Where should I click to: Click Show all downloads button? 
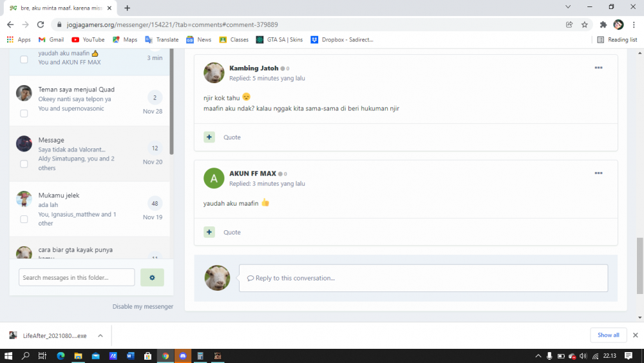(609, 335)
